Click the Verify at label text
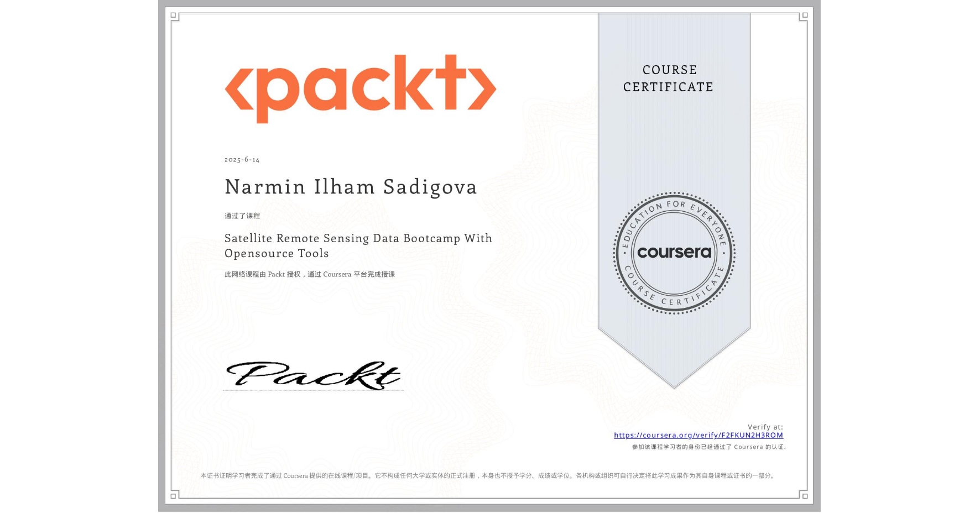This screenshot has height=513, width=980. tap(766, 426)
